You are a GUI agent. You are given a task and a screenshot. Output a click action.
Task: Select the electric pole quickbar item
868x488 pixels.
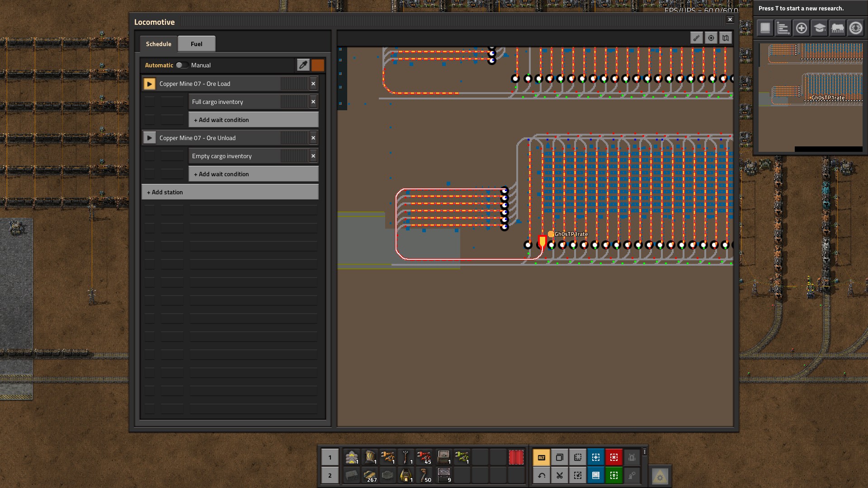coord(406,457)
